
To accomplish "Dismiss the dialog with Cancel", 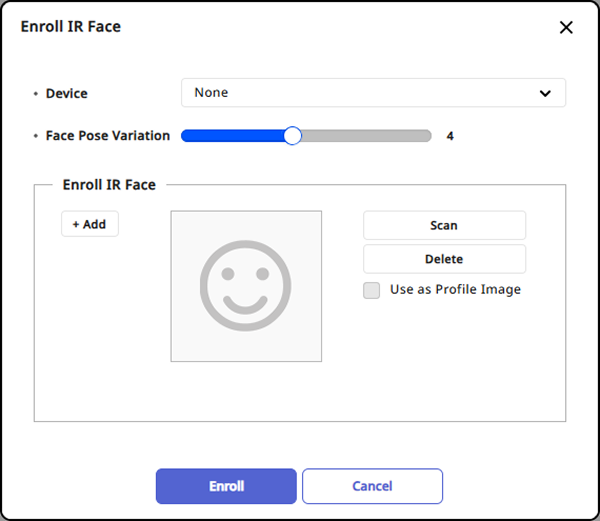I will point(372,486).
